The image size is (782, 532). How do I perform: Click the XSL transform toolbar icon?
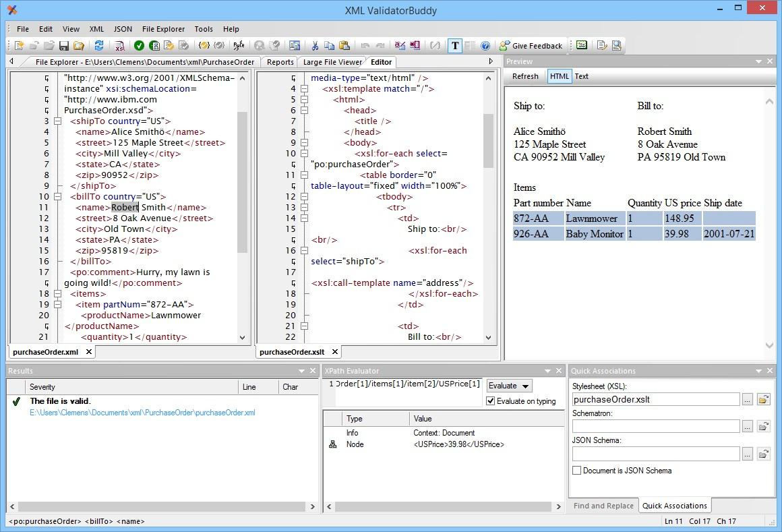119,46
